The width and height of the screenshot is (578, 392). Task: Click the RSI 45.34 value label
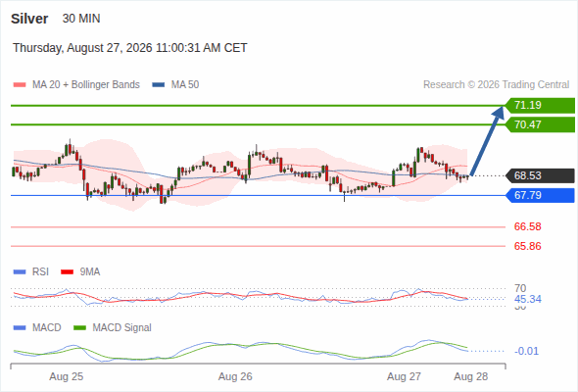(527, 299)
